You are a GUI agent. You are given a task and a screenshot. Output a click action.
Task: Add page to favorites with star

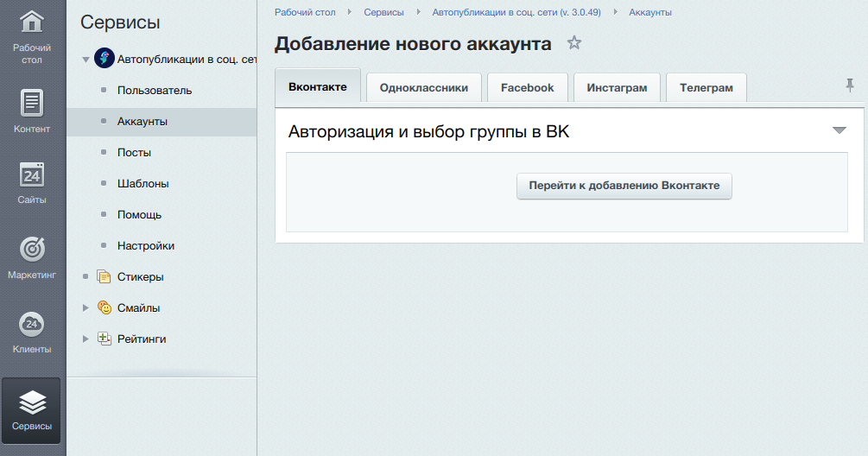(x=574, y=42)
